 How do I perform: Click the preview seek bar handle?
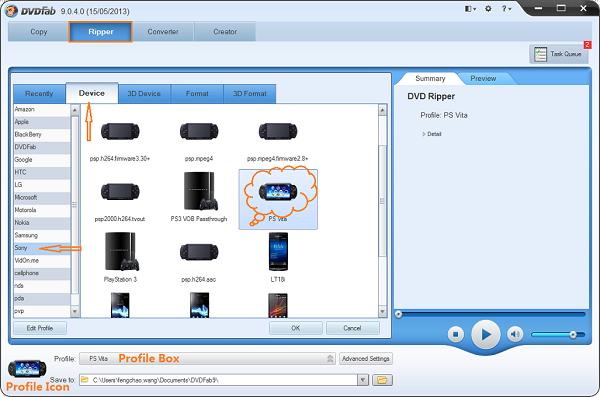398,314
